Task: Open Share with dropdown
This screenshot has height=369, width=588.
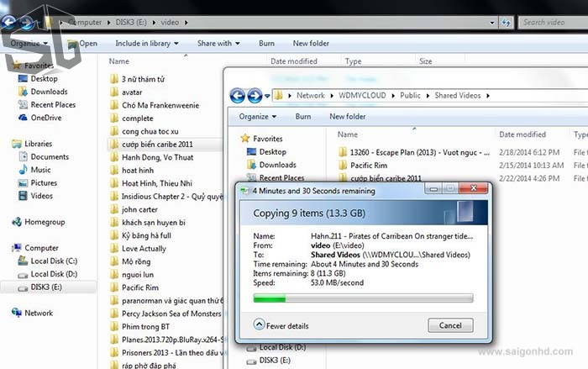Action: [218, 44]
